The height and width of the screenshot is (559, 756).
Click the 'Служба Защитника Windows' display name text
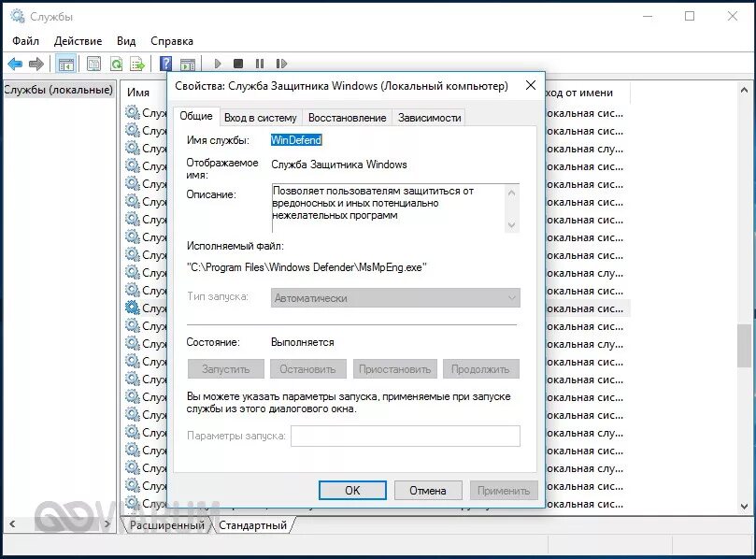[x=339, y=165]
